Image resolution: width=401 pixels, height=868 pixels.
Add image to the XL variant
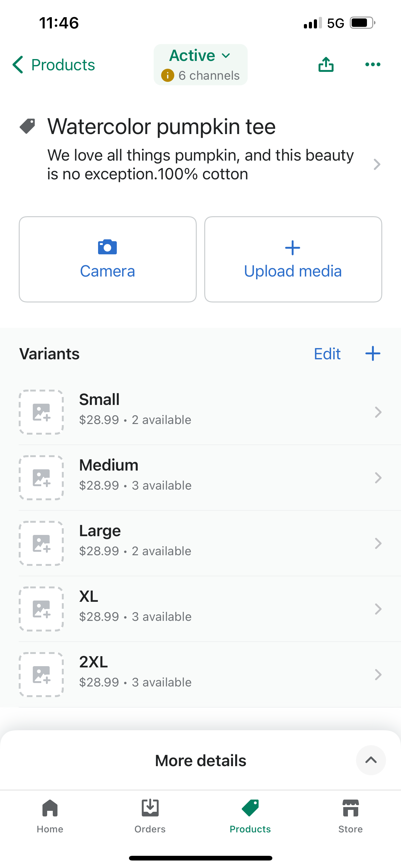[42, 609]
